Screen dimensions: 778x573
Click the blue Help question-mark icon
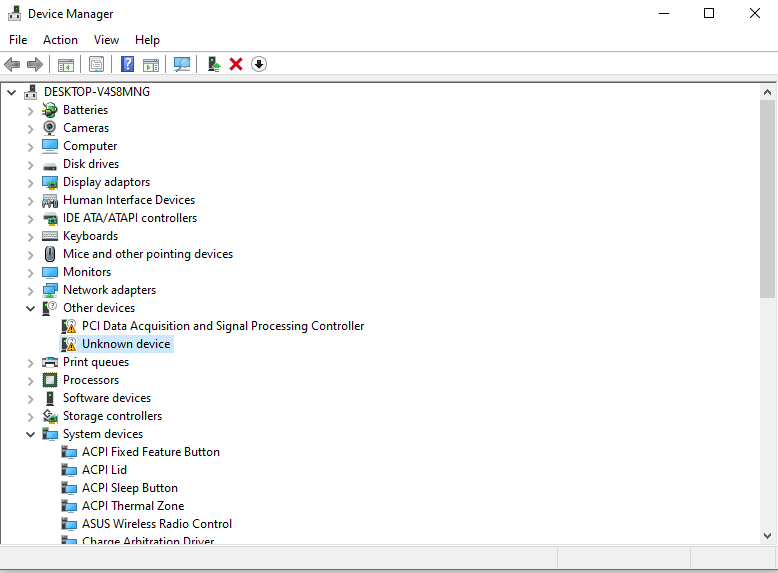tap(128, 64)
